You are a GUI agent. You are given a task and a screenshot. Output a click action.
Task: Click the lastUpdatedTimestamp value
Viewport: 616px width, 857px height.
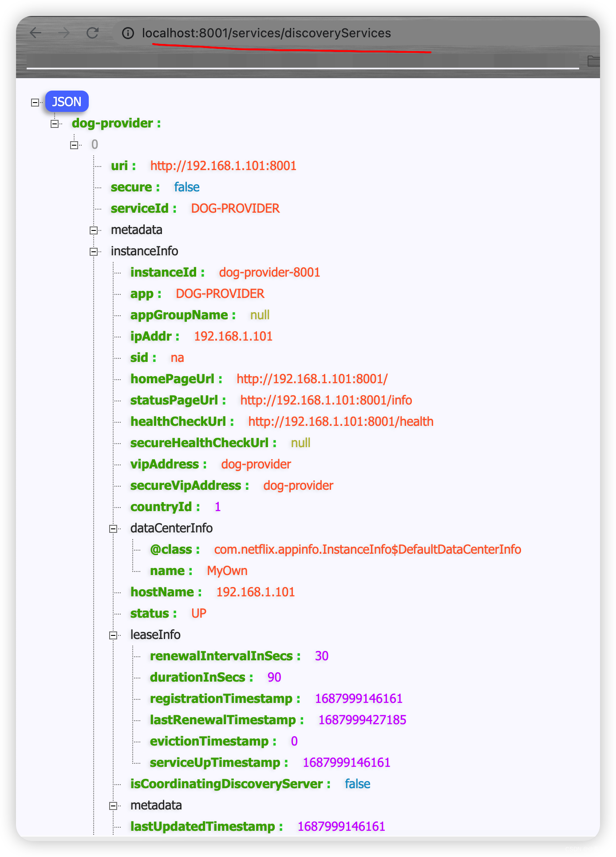coord(341,826)
